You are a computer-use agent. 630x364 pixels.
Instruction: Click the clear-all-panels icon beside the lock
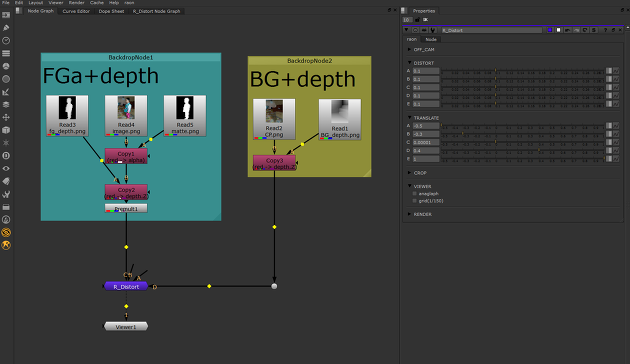[425, 20]
